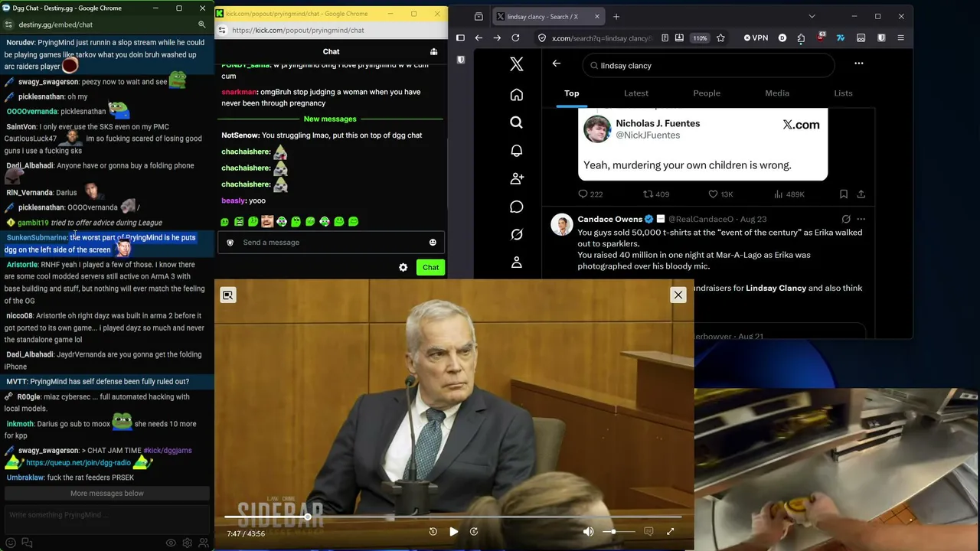980x551 pixels.
Task: Open the X home logo in the sidebar
Action: pos(517,65)
